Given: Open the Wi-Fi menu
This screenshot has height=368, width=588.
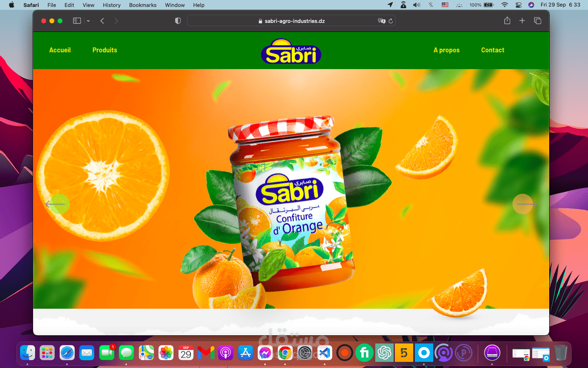Looking at the screenshot, I should click(x=505, y=5).
